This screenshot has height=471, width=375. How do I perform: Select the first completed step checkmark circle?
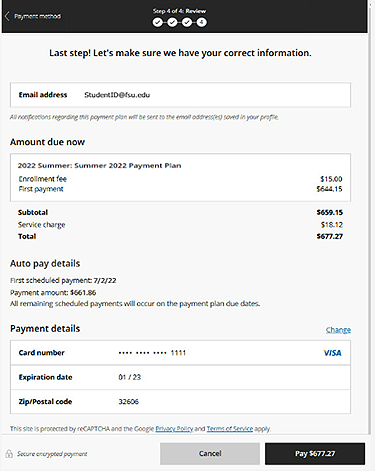(158, 22)
